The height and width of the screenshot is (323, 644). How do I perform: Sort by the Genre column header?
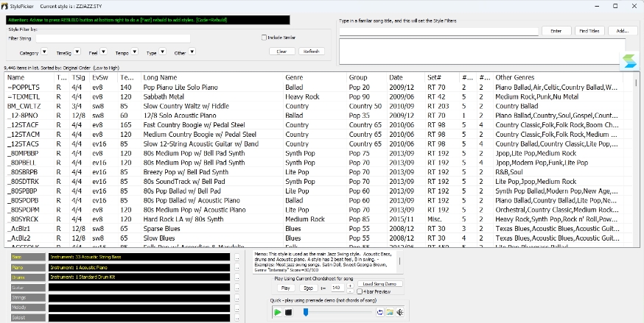315,77
